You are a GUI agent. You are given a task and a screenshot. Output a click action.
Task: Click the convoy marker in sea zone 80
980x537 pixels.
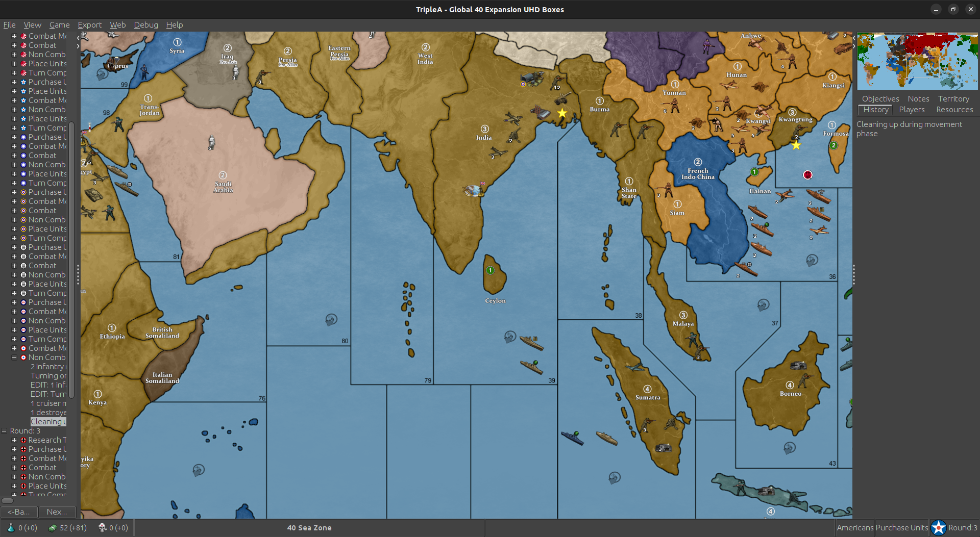click(331, 320)
